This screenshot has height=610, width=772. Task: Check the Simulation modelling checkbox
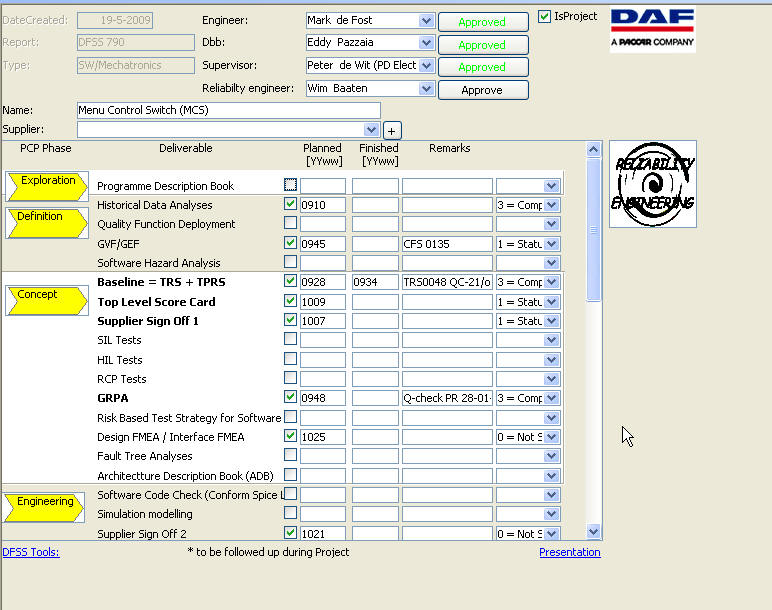290,513
